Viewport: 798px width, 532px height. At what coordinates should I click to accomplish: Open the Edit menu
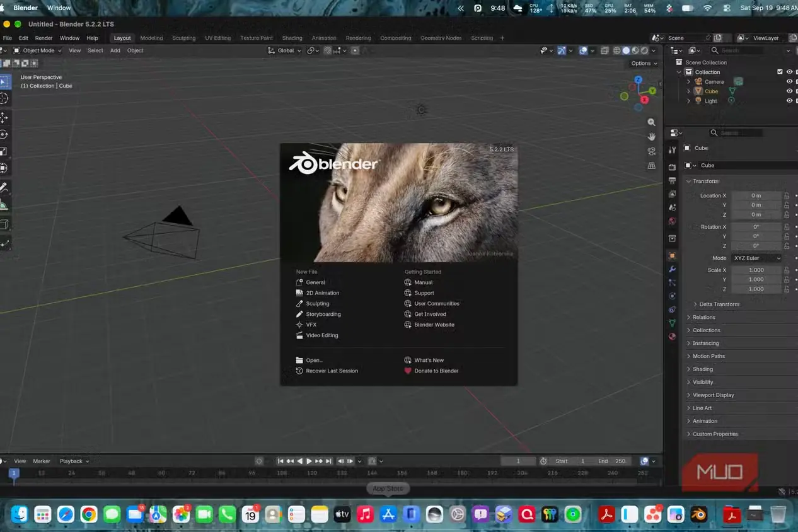coord(23,38)
